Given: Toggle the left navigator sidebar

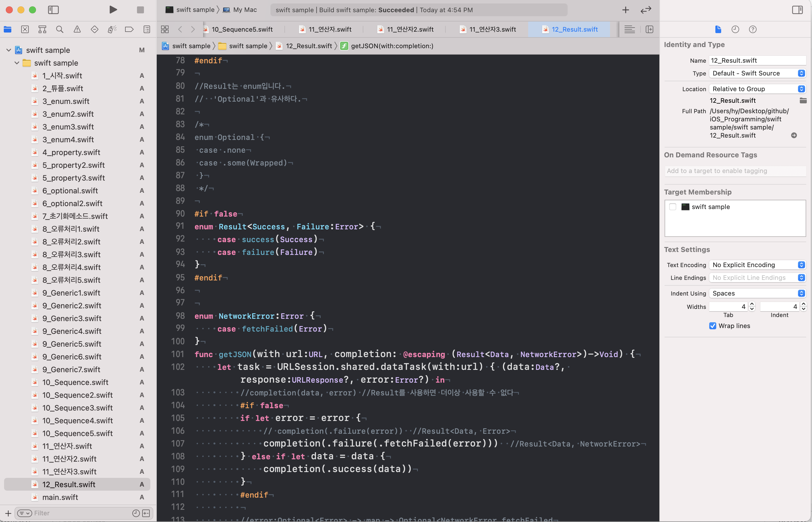Looking at the screenshot, I should 53,10.
